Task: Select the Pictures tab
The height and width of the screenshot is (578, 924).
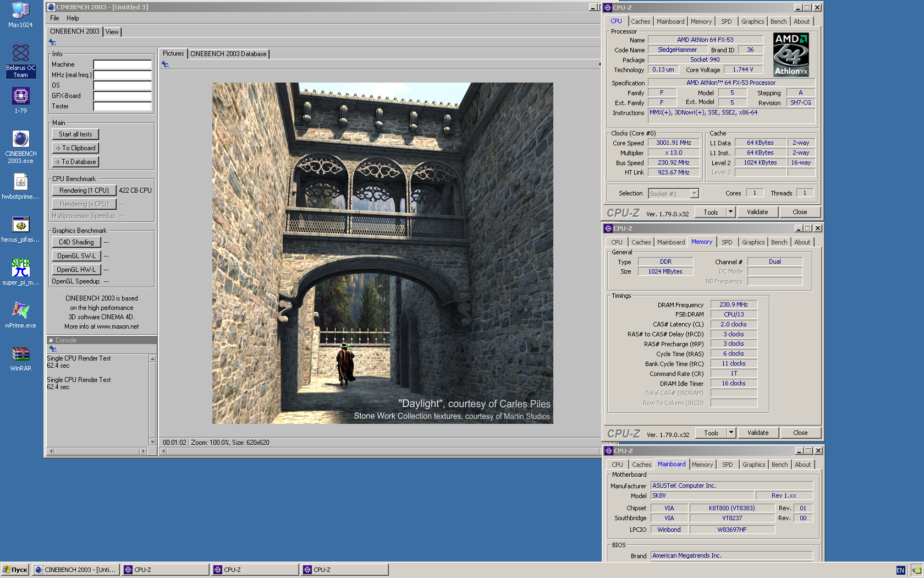Action: click(x=173, y=53)
